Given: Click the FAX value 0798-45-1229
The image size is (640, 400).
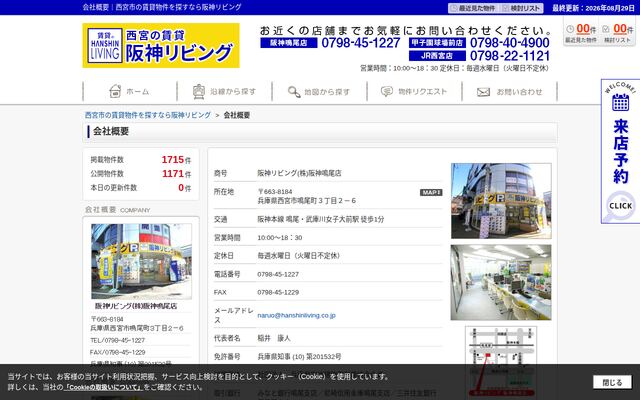Looking at the screenshot, I should pos(278,292).
